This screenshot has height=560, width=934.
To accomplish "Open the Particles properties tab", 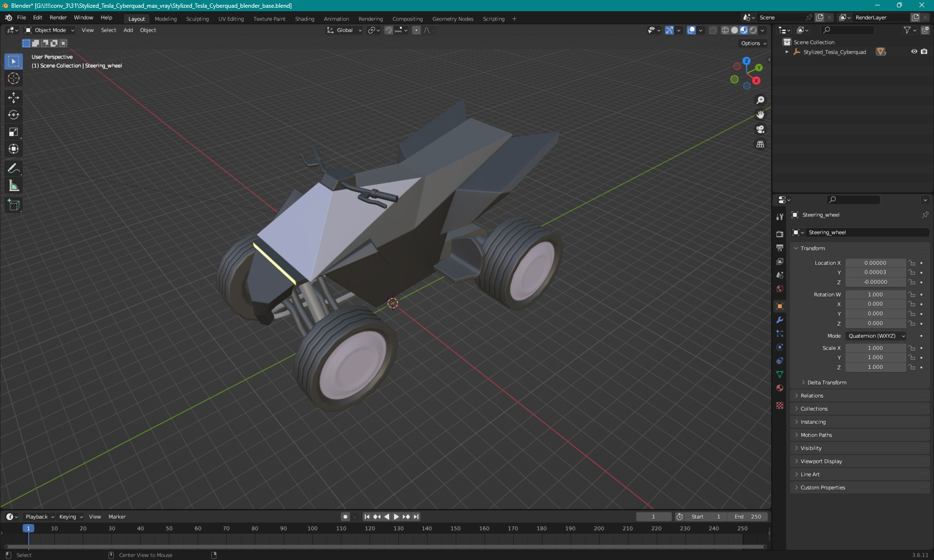I will (x=780, y=333).
